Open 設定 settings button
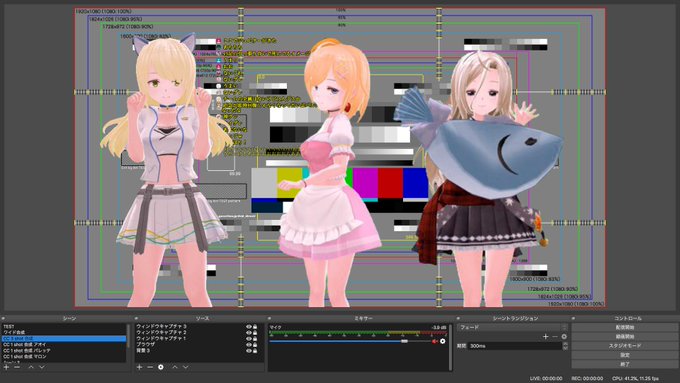The height and width of the screenshot is (383, 680). [624, 355]
